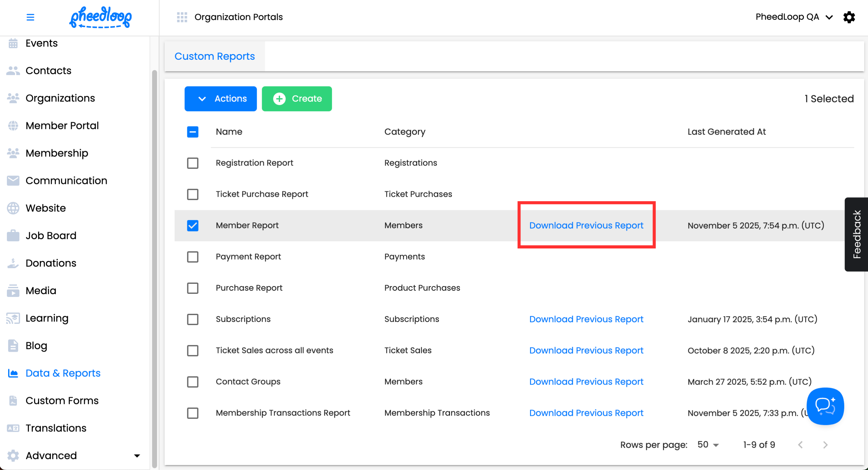Screen dimensions: 868x470
Task: Click the hamburger menu icon
Action: point(30,17)
